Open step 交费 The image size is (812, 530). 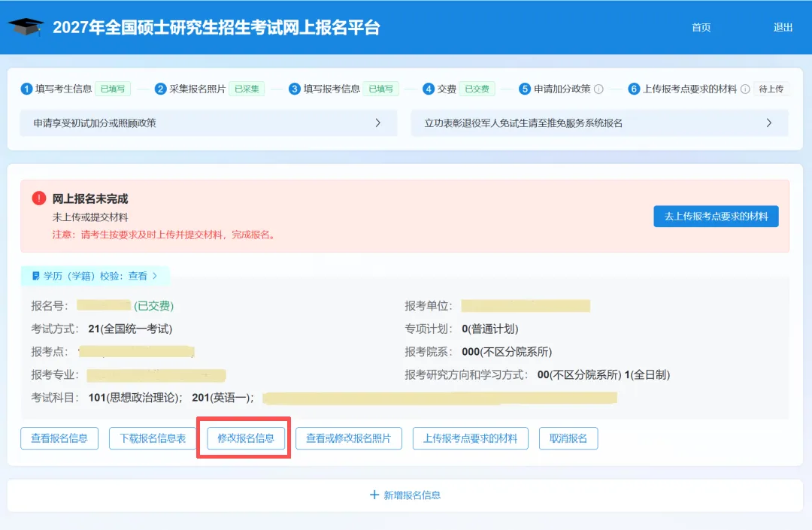coord(447,89)
